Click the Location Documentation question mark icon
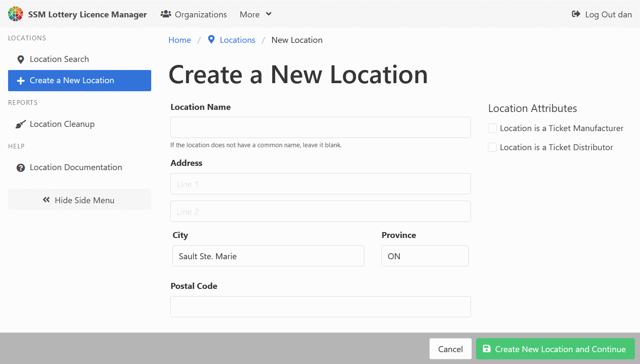 [20, 168]
